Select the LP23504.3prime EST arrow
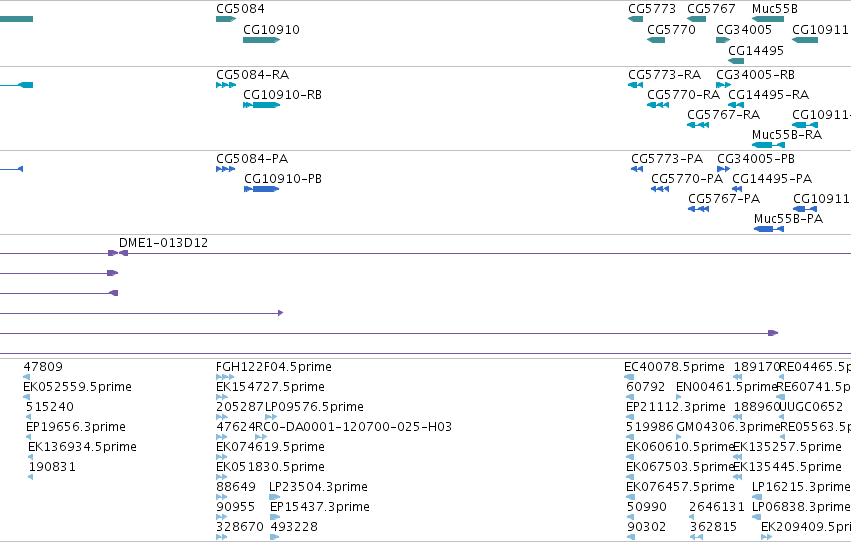The width and height of the screenshot is (851, 542). coord(275,496)
